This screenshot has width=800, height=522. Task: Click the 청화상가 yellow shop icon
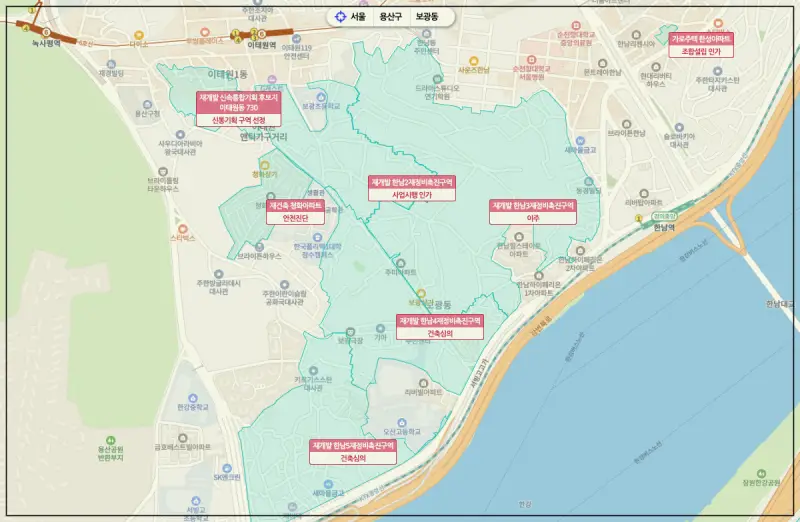coord(265,165)
